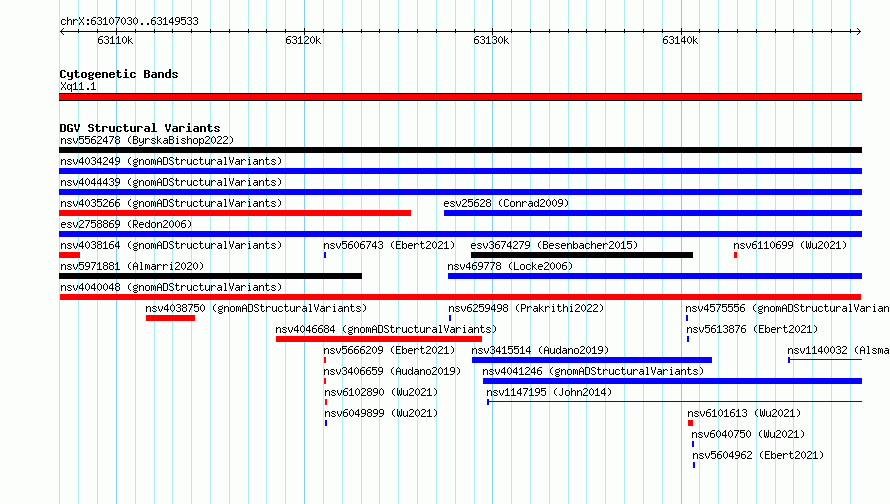The image size is (890, 504).
Task: Select the blue nsv4041246 variant bar
Action: click(673, 381)
